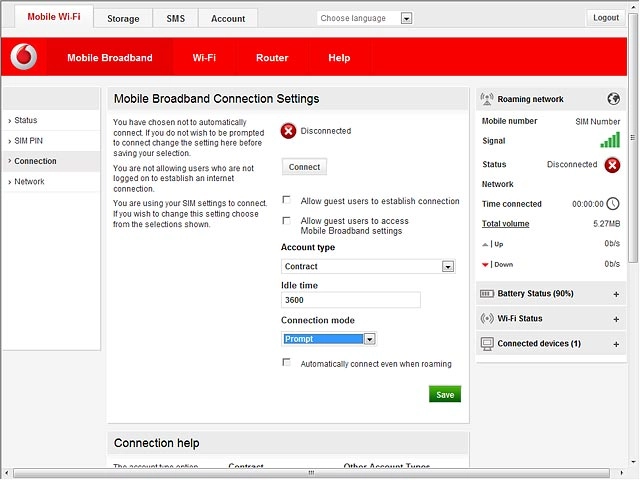640x480 pixels.
Task: Click the battery icon in Battery Status
Action: (x=487, y=294)
